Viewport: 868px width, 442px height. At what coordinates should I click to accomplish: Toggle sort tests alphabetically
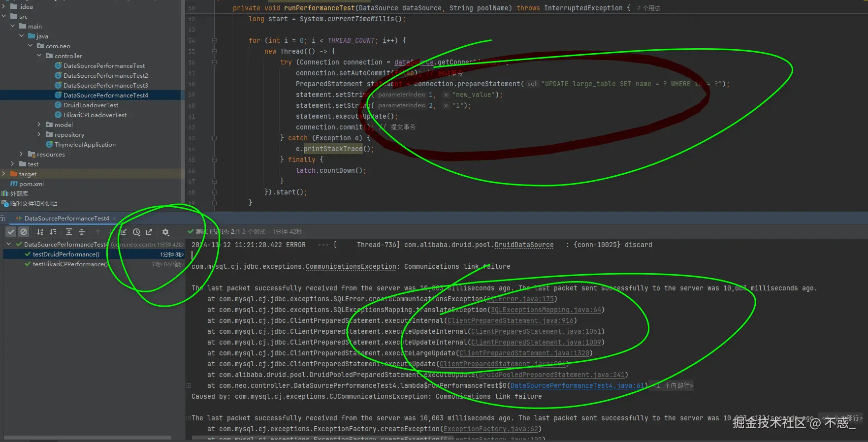40,232
